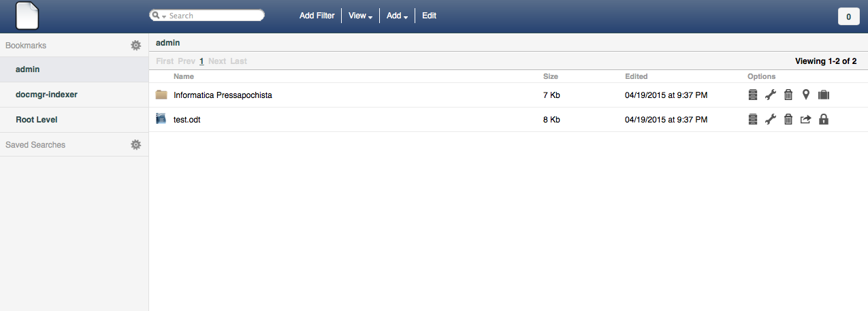The image size is (868, 311).
Task: Click Edit in the toolbar
Action: 429,16
